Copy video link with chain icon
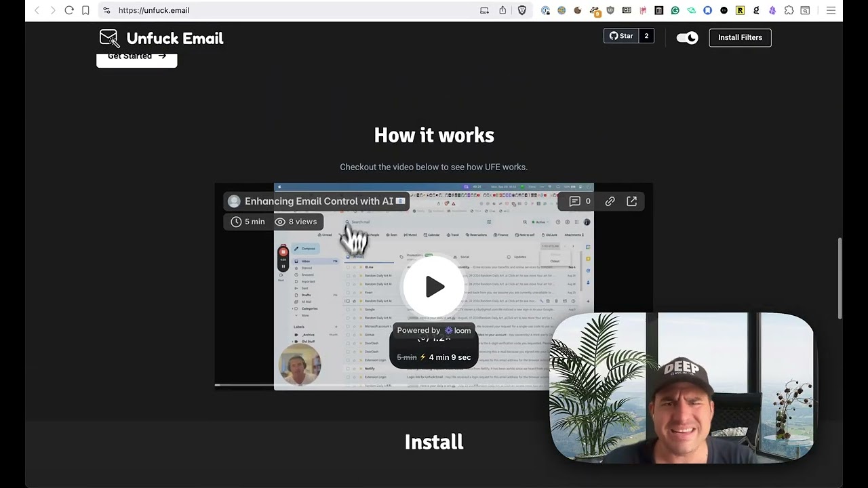Screen dimensions: 868x488 610,201
